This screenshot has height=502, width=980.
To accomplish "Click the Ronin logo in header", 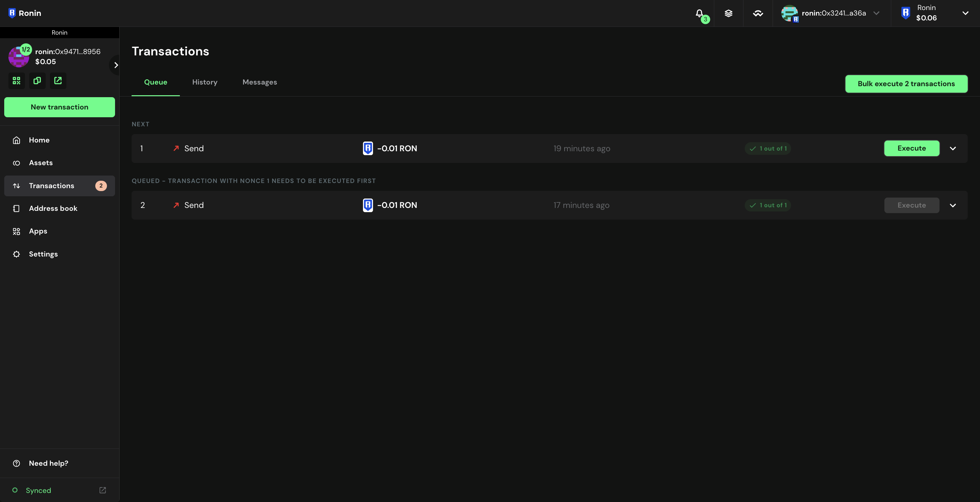I will (x=24, y=13).
